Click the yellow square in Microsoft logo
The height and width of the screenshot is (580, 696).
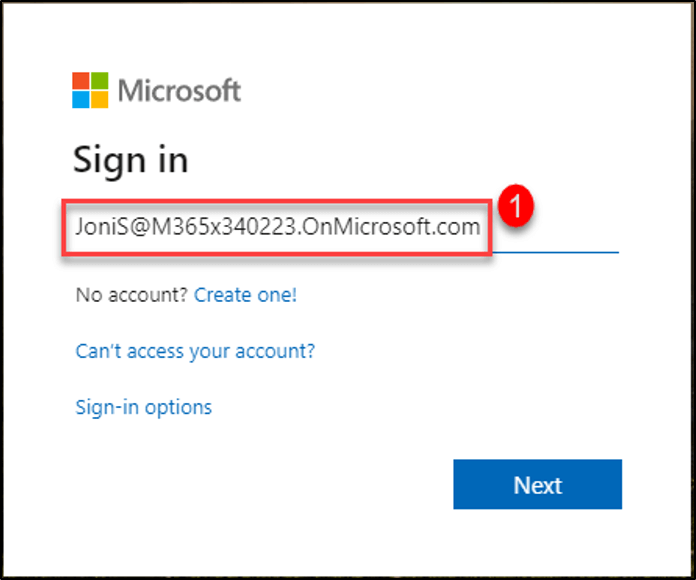[99, 98]
